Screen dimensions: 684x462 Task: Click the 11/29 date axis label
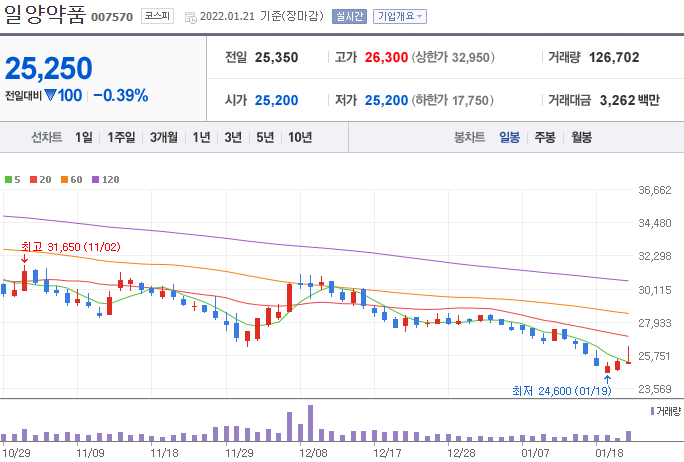tap(239, 453)
